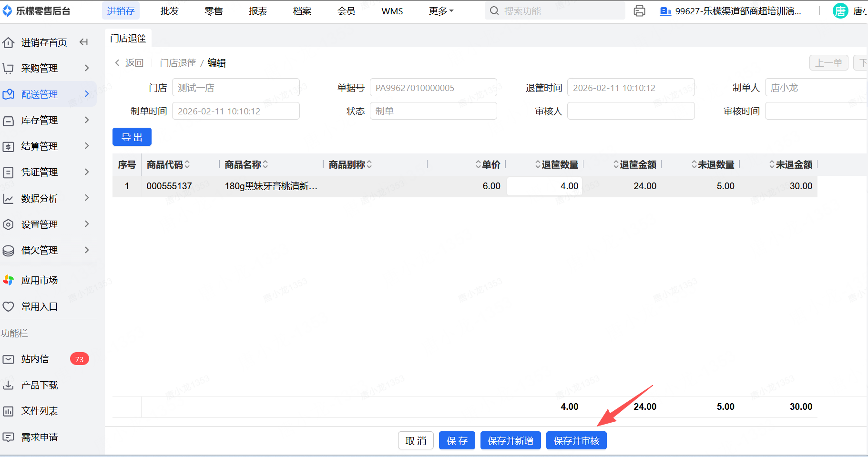
Task: Expand the 库存管理 submenu chevron
Action: tap(87, 120)
